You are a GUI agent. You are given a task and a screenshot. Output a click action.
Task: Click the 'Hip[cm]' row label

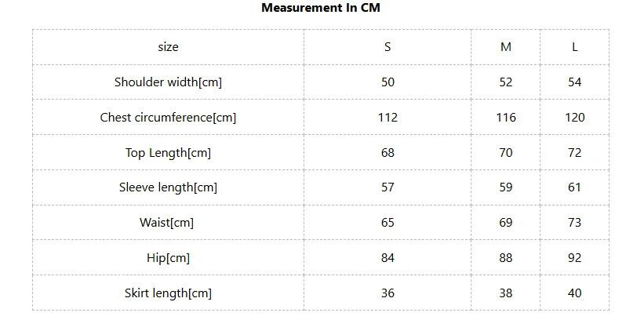tap(168, 258)
